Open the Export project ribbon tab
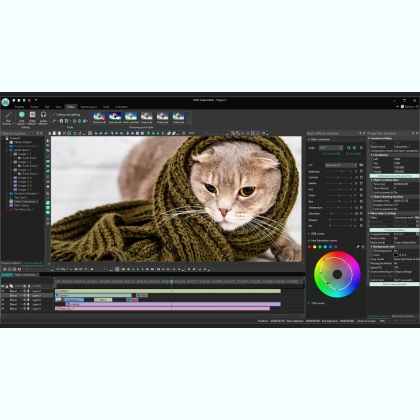This screenshot has height=420, width=420. (x=89, y=107)
